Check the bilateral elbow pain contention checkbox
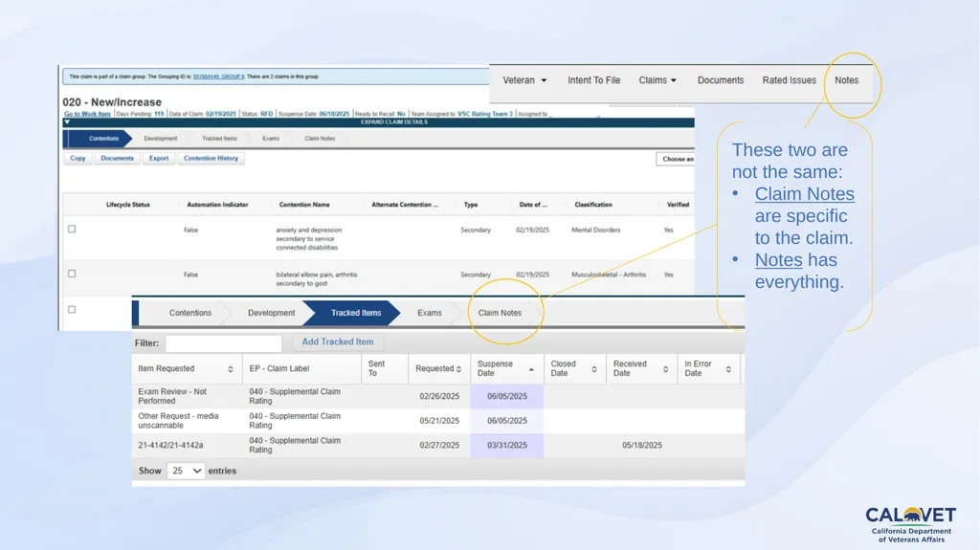 tap(72, 274)
